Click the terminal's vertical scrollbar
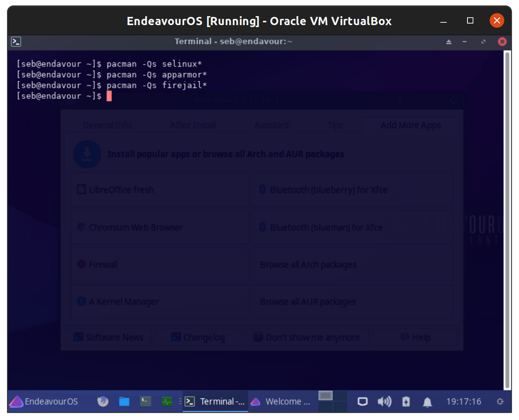519x420 pixels. (507, 219)
